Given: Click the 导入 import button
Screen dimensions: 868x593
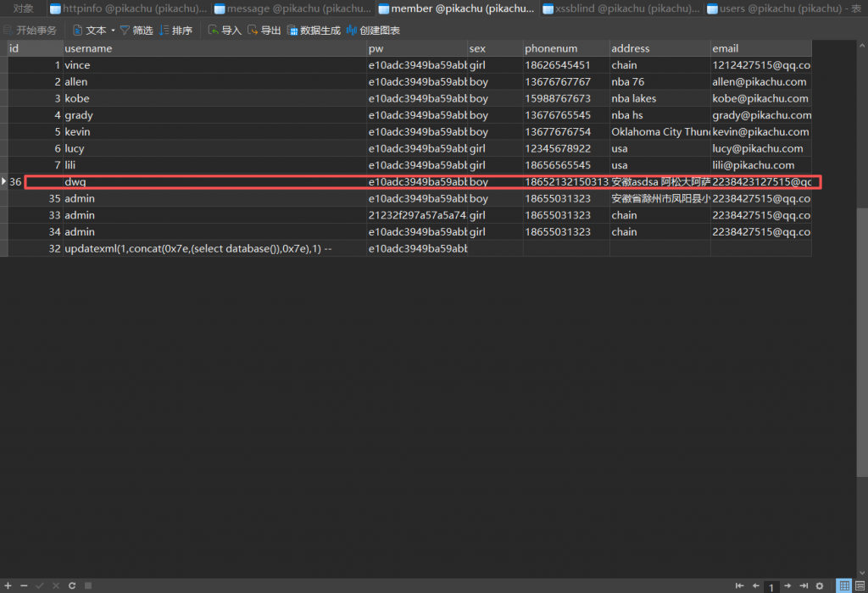Looking at the screenshot, I should coord(225,30).
